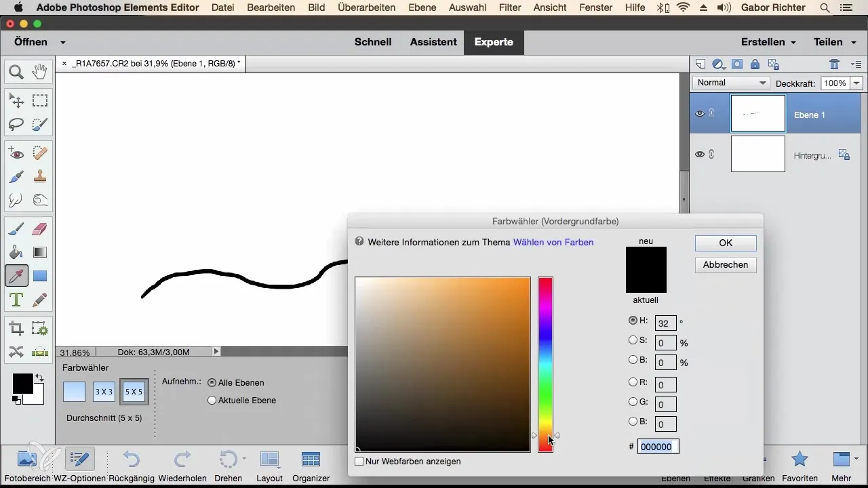
Task: Select the Lasso tool
Action: [16, 124]
